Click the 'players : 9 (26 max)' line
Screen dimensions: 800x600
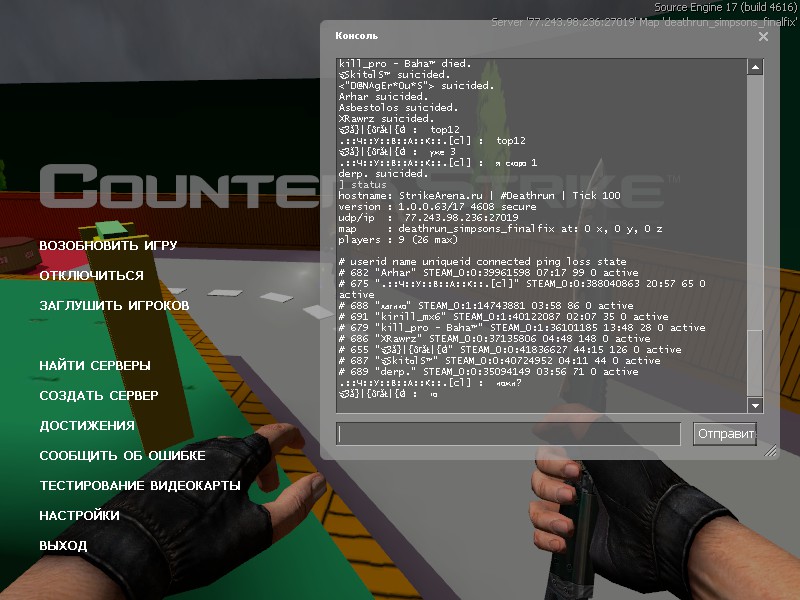[x=398, y=240]
